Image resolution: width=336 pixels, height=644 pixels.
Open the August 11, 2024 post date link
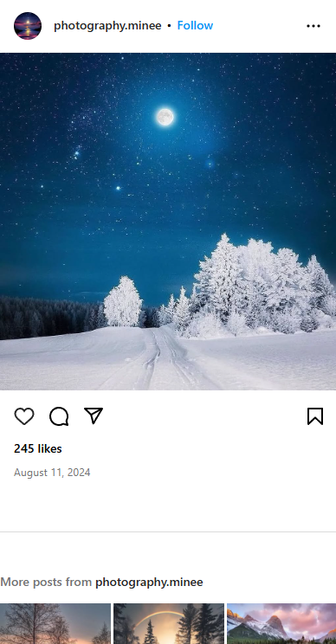tap(52, 473)
